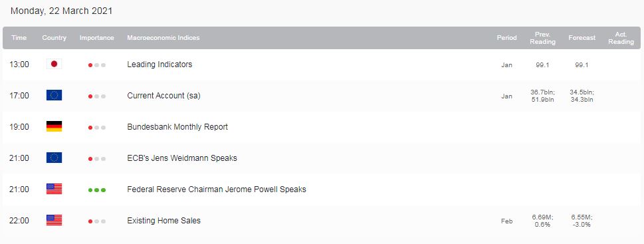Sort by the Country column header
The image size is (644, 244).
pyautogui.click(x=54, y=38)
